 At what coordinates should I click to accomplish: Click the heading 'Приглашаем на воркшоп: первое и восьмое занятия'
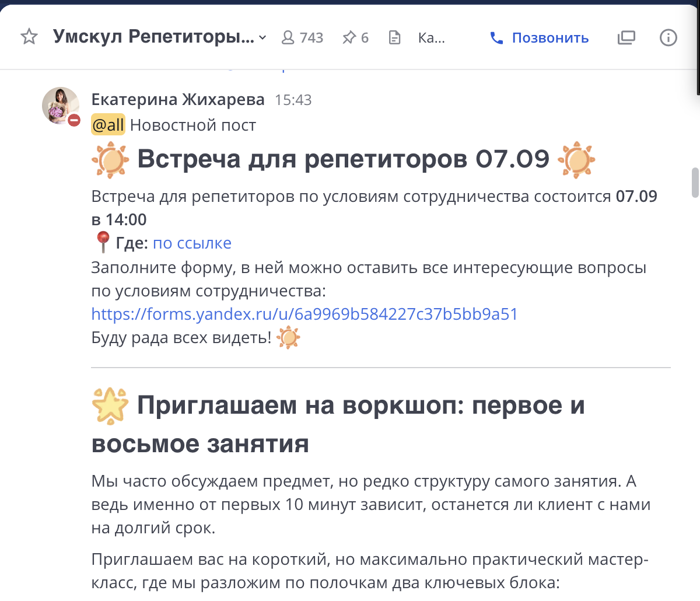coord(338,425)
